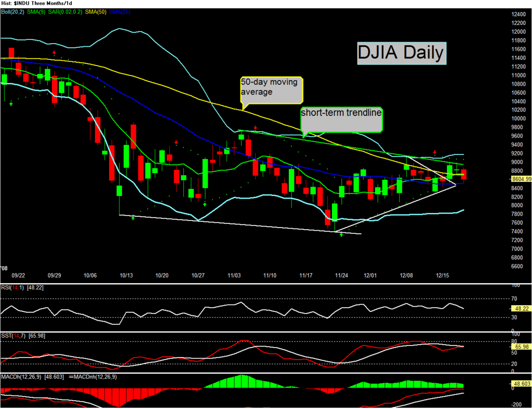The image size is (532, 409).
Task: Select the yellow SMA(50) legend label
Action: [96, 12]
